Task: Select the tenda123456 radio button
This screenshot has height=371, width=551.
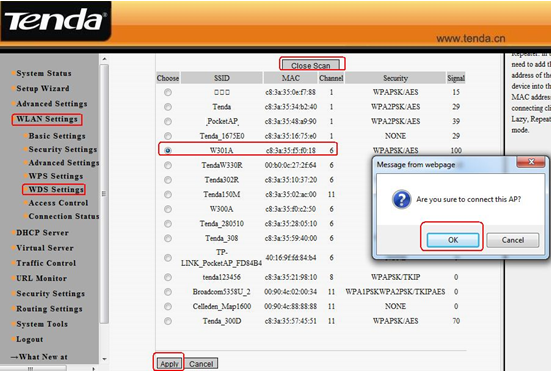Action: click(x=168, y=277)
